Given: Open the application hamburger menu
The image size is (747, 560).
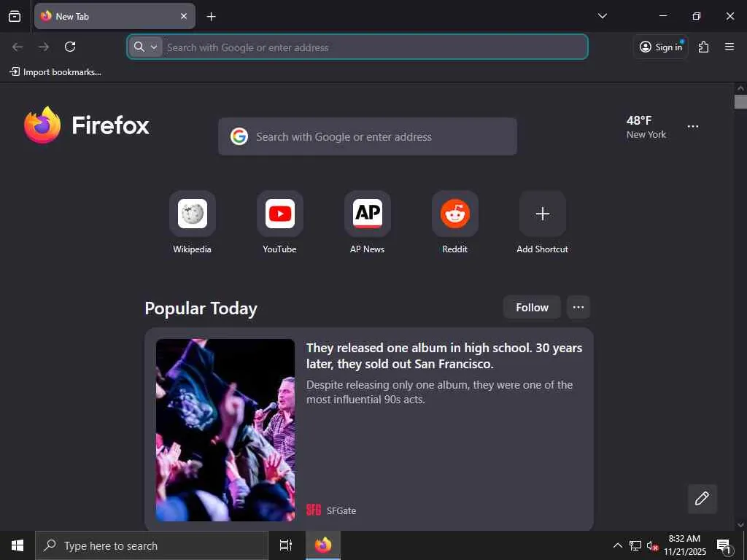Looking at the screenshot, I should click(729, 47).
